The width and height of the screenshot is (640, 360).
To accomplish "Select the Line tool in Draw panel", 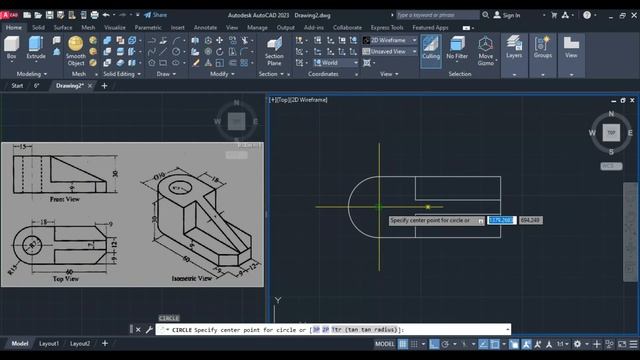I will [x=164, y=52].
